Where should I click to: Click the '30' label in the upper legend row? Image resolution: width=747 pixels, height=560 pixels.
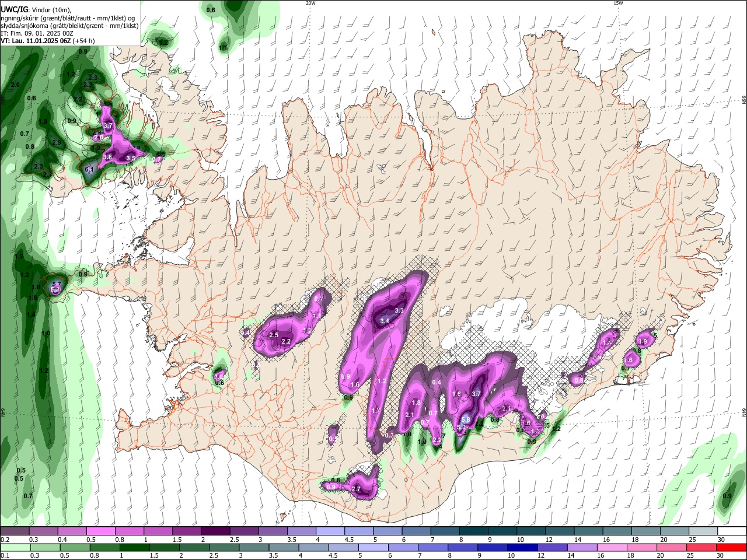tap(721, 540)
